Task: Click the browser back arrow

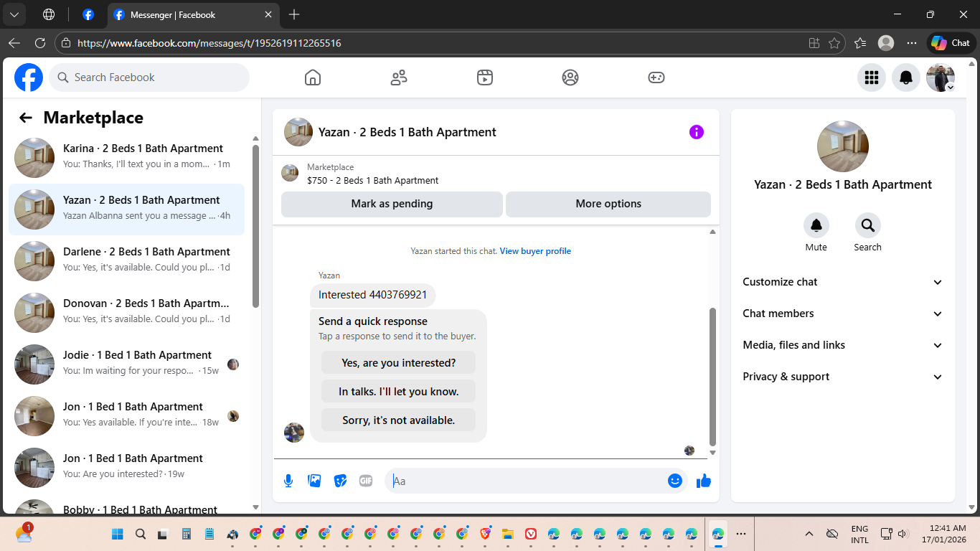Action: [x=14, y=43]
